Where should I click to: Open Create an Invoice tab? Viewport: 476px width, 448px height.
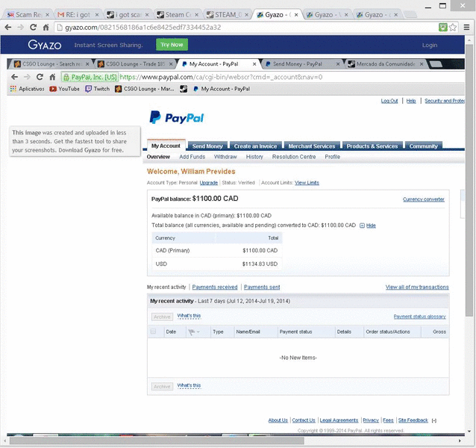tap(255, 146)
